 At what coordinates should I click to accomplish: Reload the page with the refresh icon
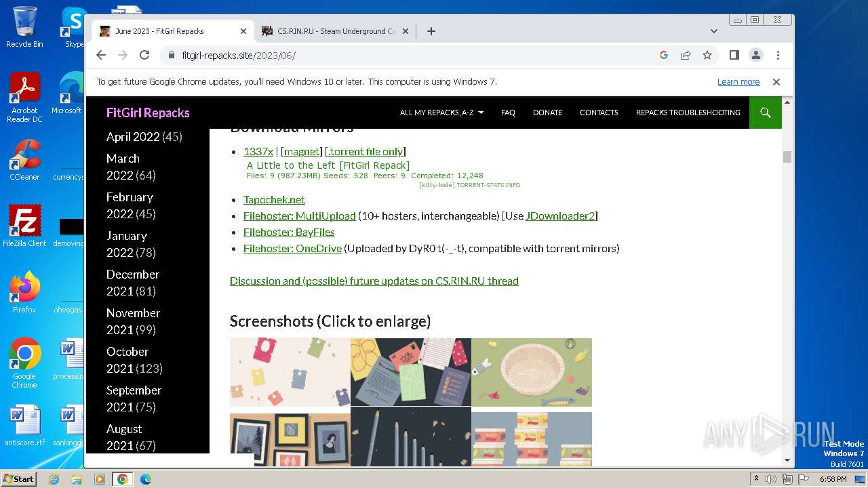click(144, 55)
